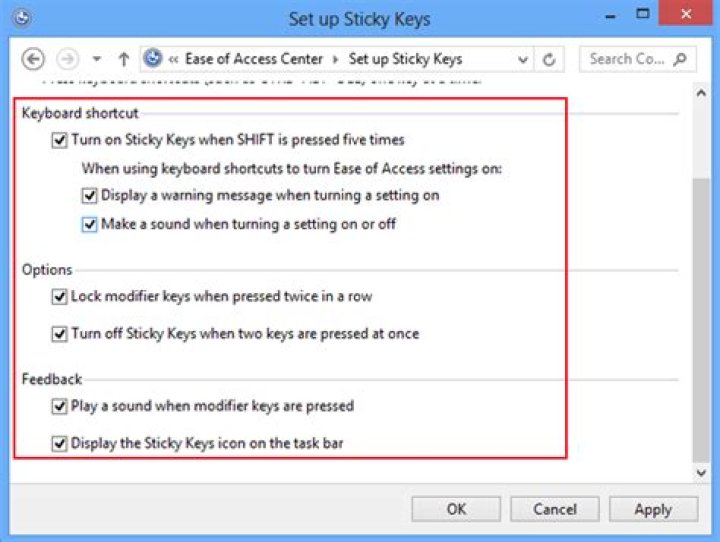Image resolution: width=720 pixels, height=542 pixels.
Task: Toggle Make a sound when turning setting on
Action: point(89,225)
